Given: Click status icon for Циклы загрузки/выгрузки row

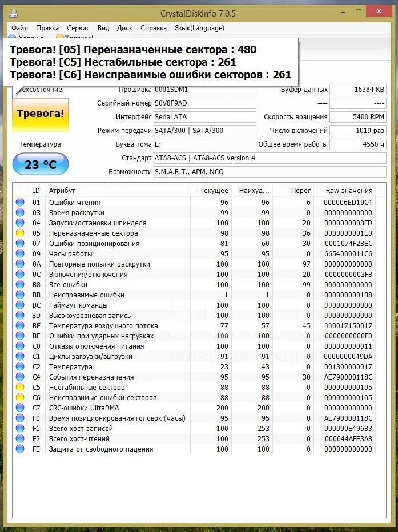Looking at the screenshot, I should pyautogui.click(x=20, y=356).
